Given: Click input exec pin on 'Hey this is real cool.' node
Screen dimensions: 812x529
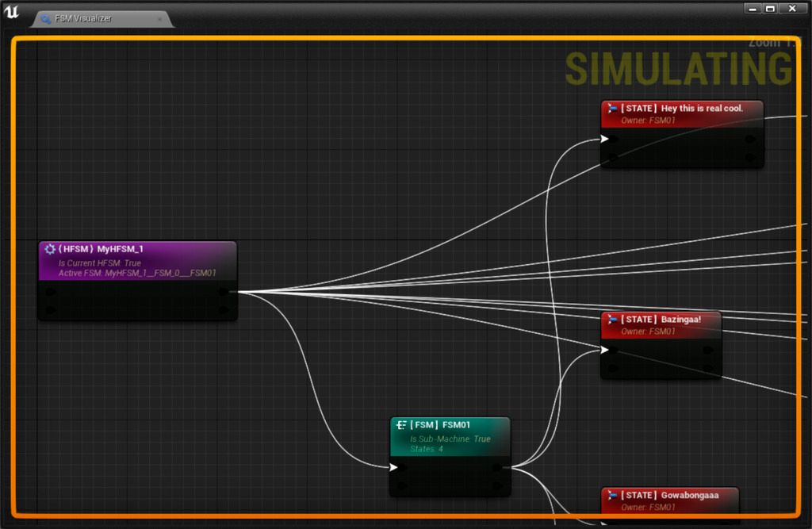Looking at the screenshot, I should click(x=605, y=139).
